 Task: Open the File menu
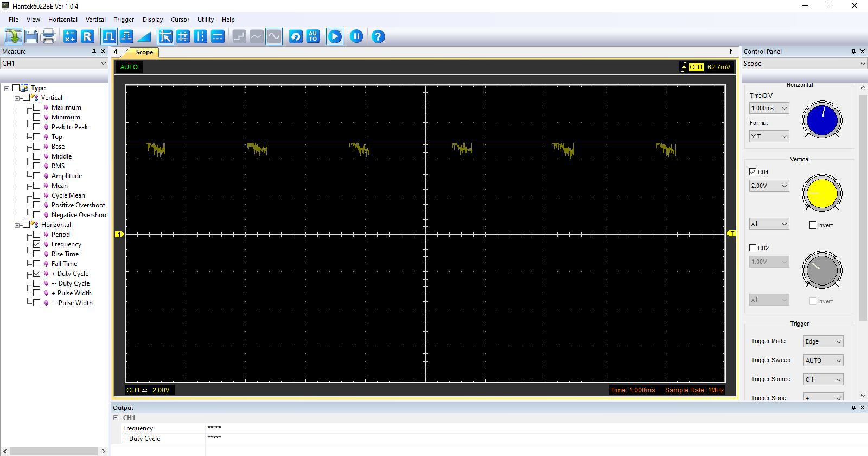click(14, 20)
